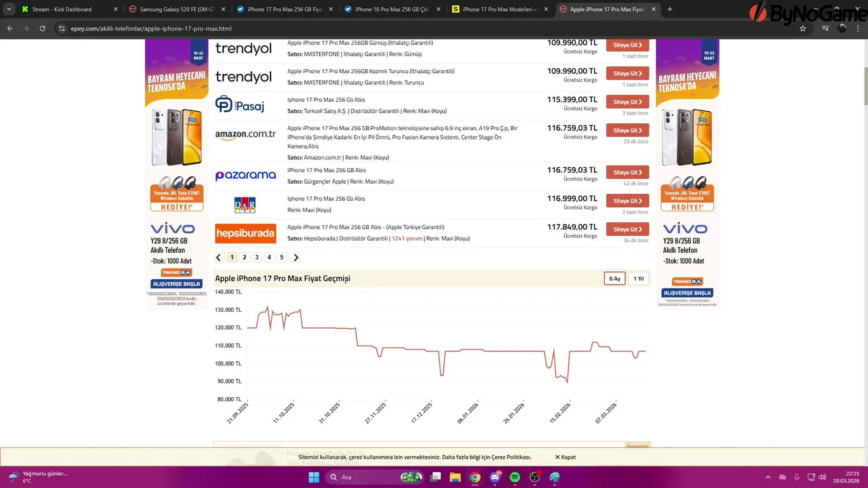Click right Teknosa Alışverişe Başla ad button

click(688, 293)
